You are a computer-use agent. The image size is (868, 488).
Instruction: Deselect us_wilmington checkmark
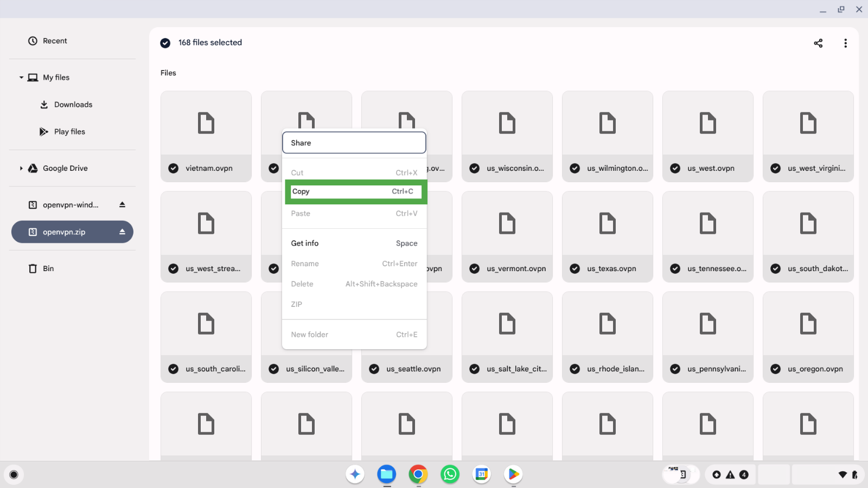pos(575,168)
